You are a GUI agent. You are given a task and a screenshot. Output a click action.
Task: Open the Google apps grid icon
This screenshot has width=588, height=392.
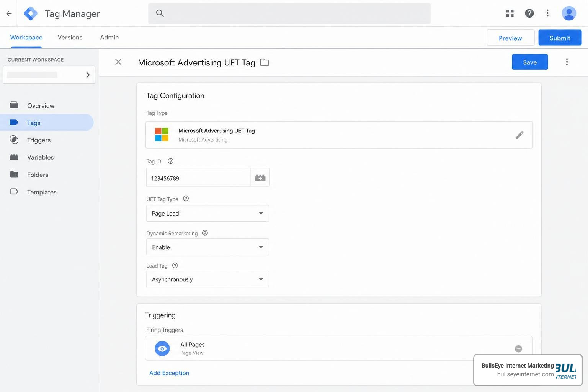tap(510, 13)
